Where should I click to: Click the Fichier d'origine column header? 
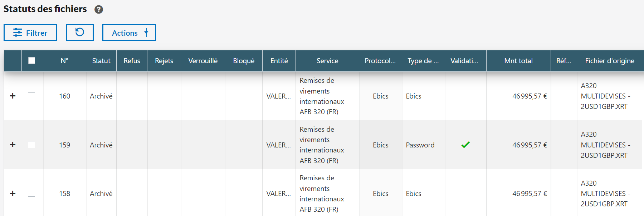tap(609, 61)
